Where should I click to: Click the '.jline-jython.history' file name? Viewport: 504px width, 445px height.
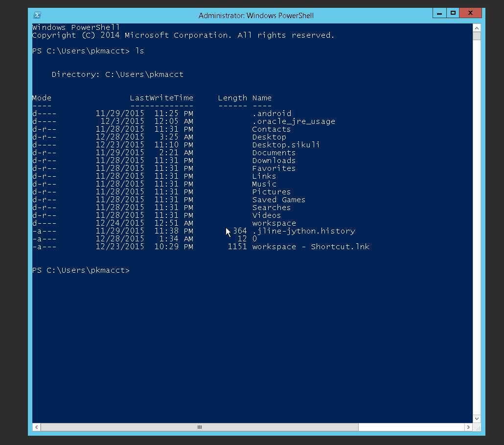click(304, 231)
